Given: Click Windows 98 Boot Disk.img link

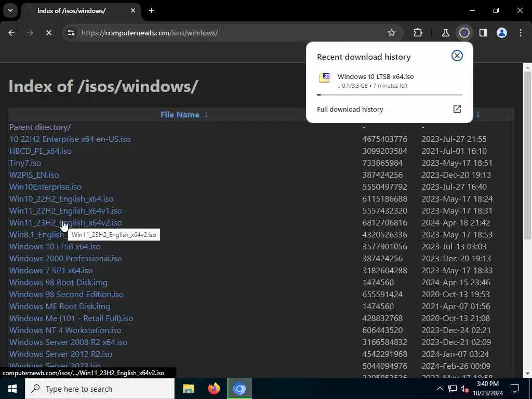Looking at the screenshot, I should (x=58, y=282).
